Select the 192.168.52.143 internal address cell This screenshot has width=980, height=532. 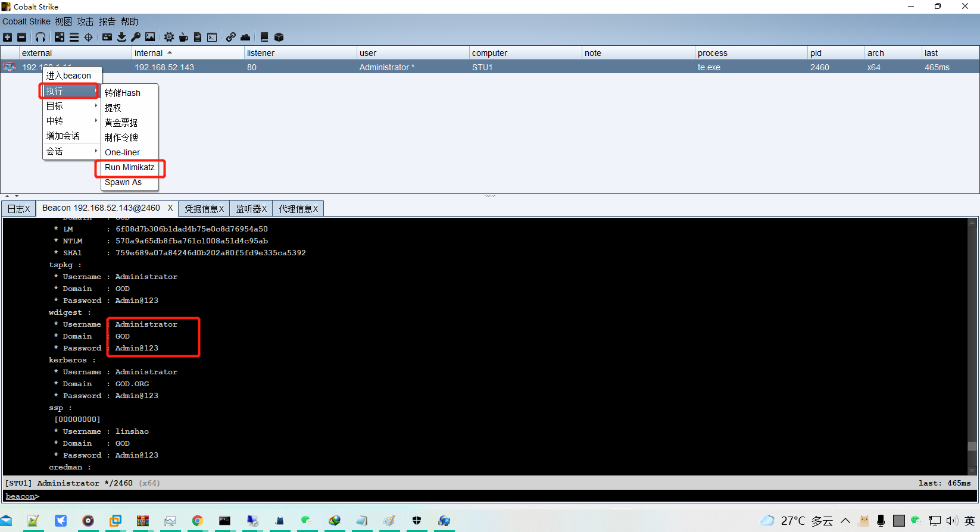point(188,67)
